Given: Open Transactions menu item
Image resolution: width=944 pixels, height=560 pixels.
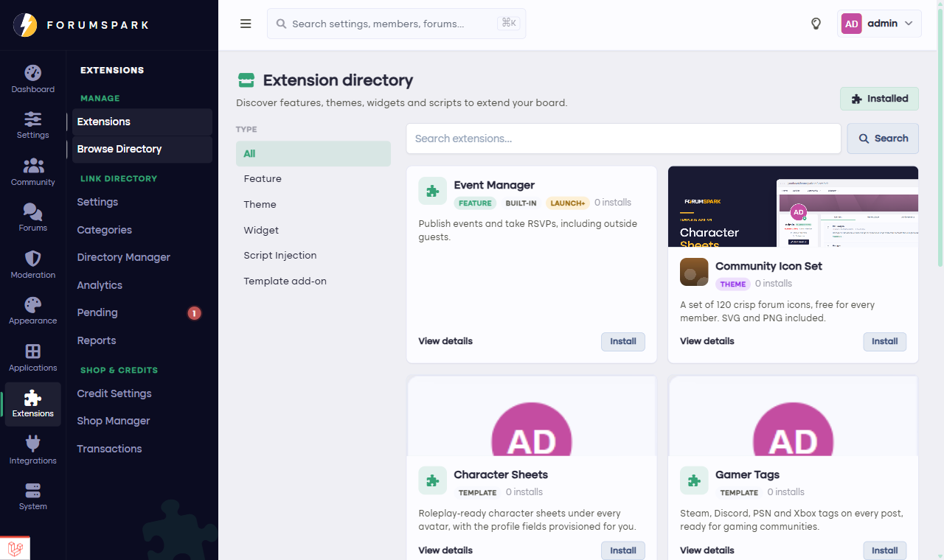Looking at the screenshot, I should click(142, 449).
